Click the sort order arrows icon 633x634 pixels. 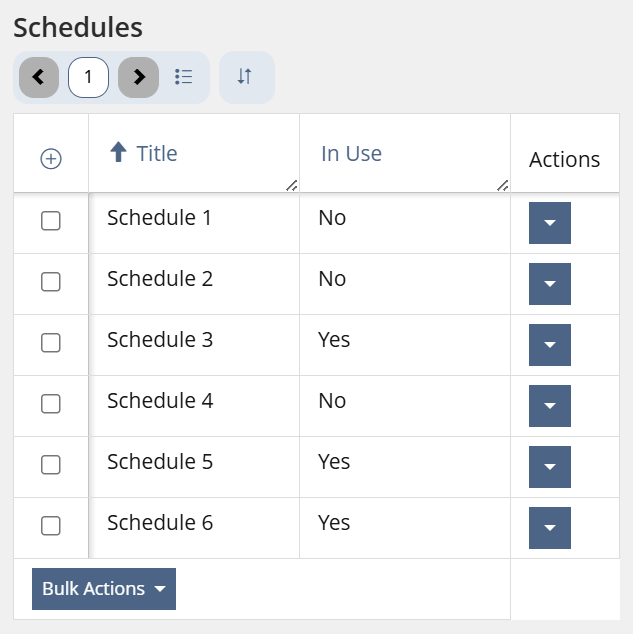pos(245,77)
